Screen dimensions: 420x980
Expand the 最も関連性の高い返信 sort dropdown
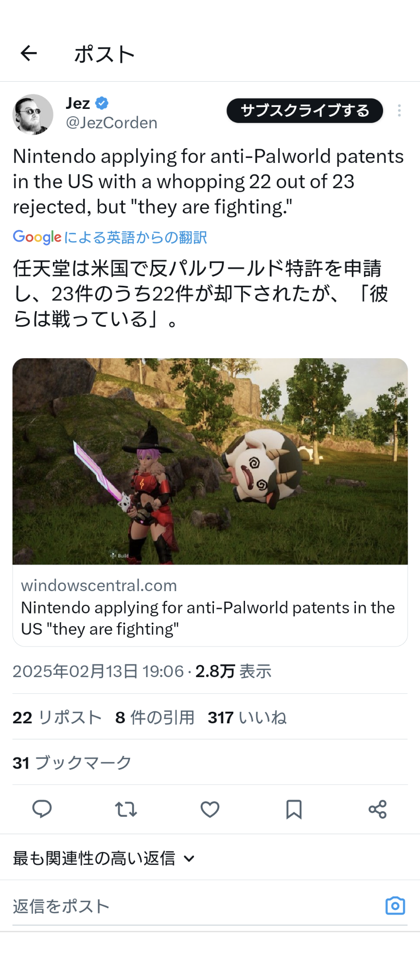pos(104,858)
